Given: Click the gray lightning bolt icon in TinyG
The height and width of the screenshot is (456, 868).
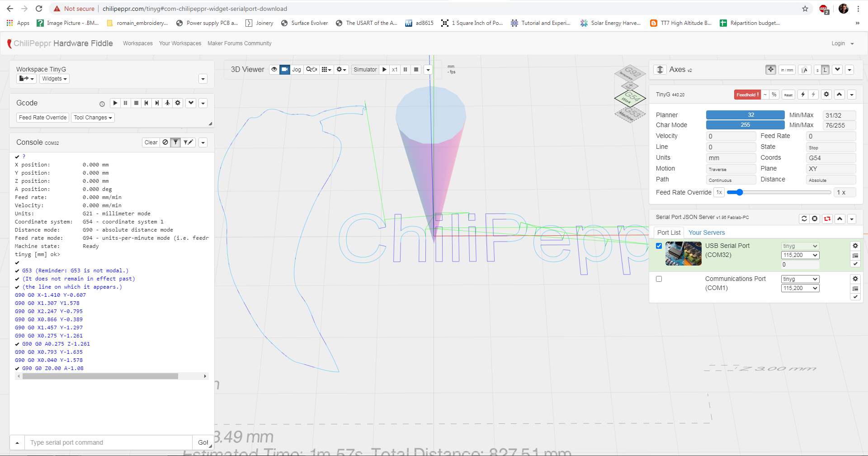Looking at the screenshot, I should pos(813,95).
